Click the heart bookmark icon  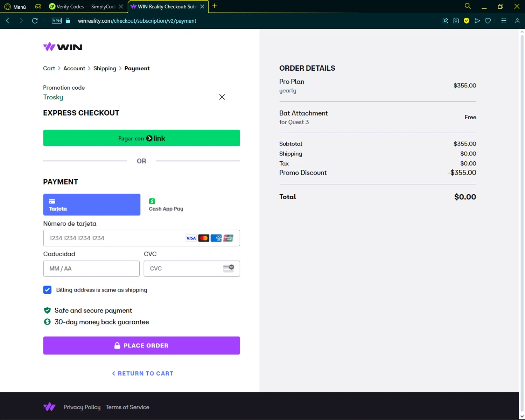pyautogui.click(x=488, y=21)
